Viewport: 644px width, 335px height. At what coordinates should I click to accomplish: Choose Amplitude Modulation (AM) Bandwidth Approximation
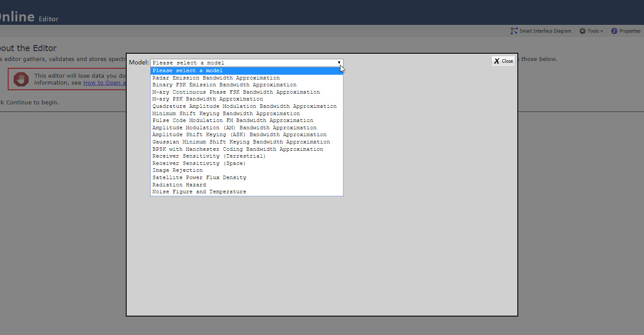click(x=247, y=128)
